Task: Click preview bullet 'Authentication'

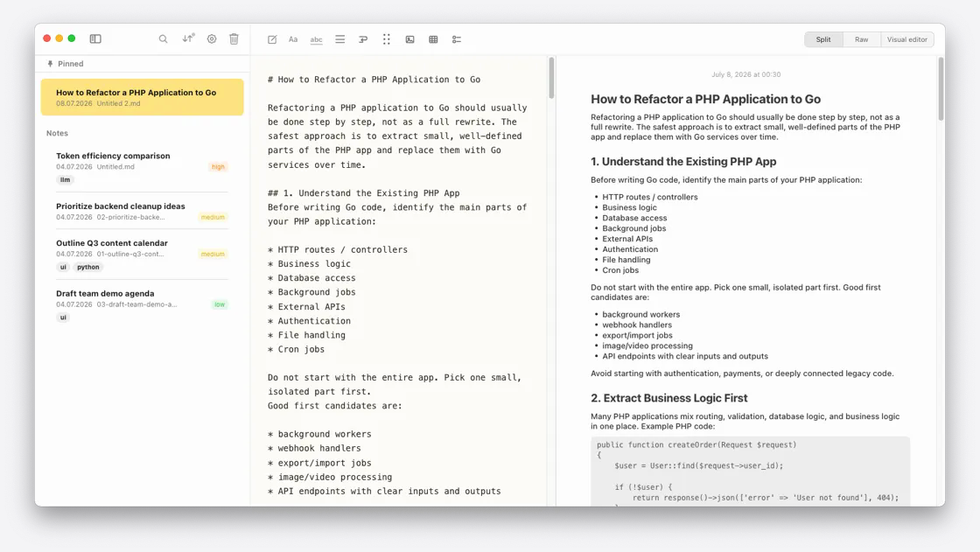Action: pos(630,249)
